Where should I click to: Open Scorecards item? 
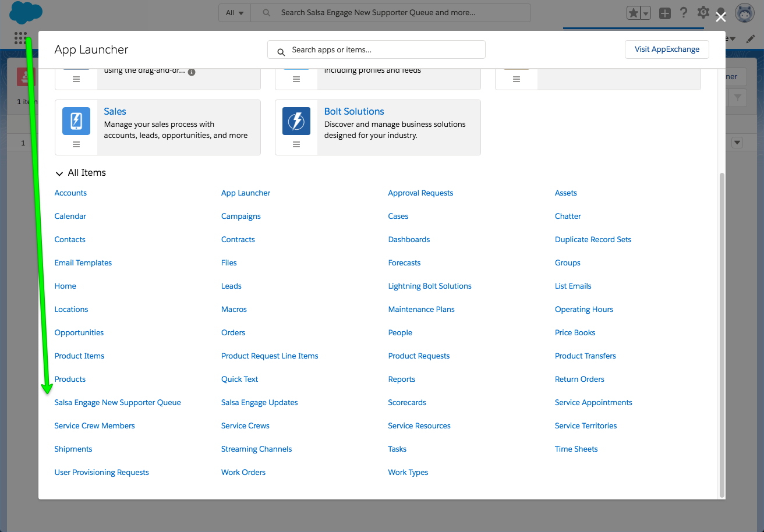click(x=406, y=402)
